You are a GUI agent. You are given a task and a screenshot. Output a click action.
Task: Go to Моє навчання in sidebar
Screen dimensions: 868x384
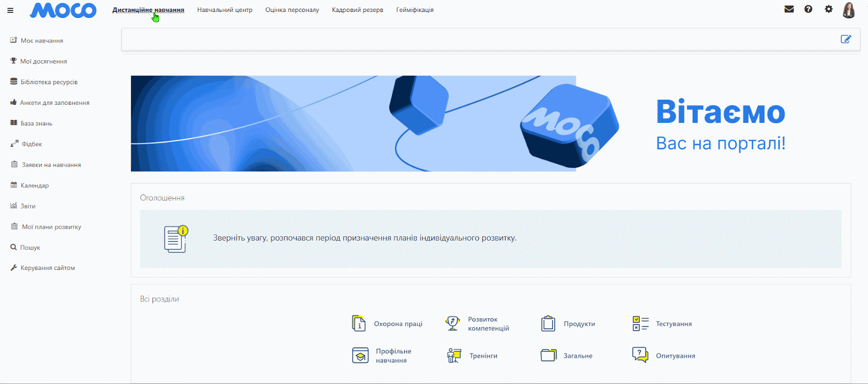tap(42, 41)
